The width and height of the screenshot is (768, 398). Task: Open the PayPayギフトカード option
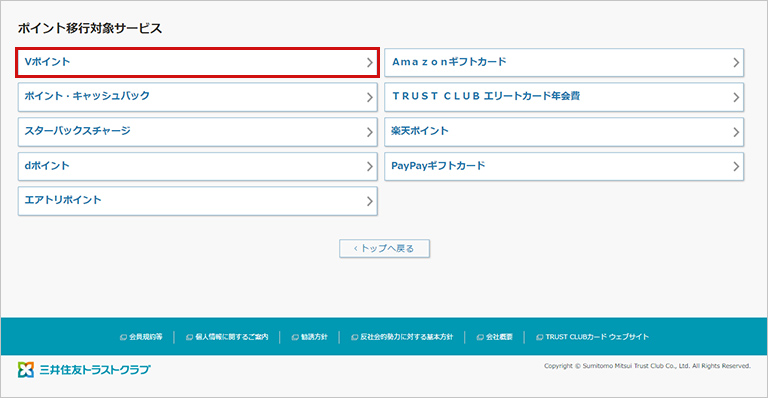564,166
